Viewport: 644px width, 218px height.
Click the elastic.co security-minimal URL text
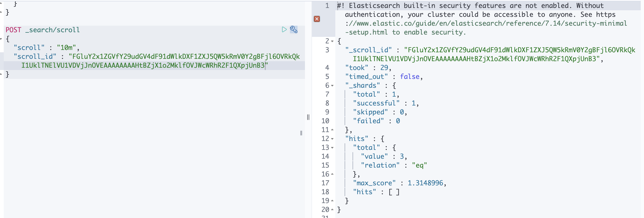486,23
